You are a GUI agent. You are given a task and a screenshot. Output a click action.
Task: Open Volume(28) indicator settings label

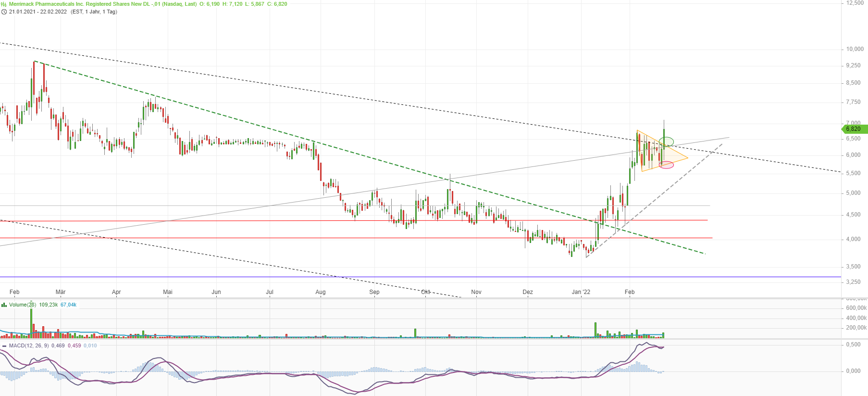23,305
